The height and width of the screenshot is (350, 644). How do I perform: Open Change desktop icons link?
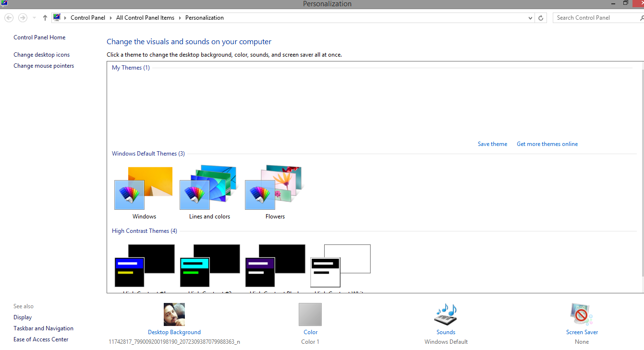pyautogui.click(x=41, y=55)
